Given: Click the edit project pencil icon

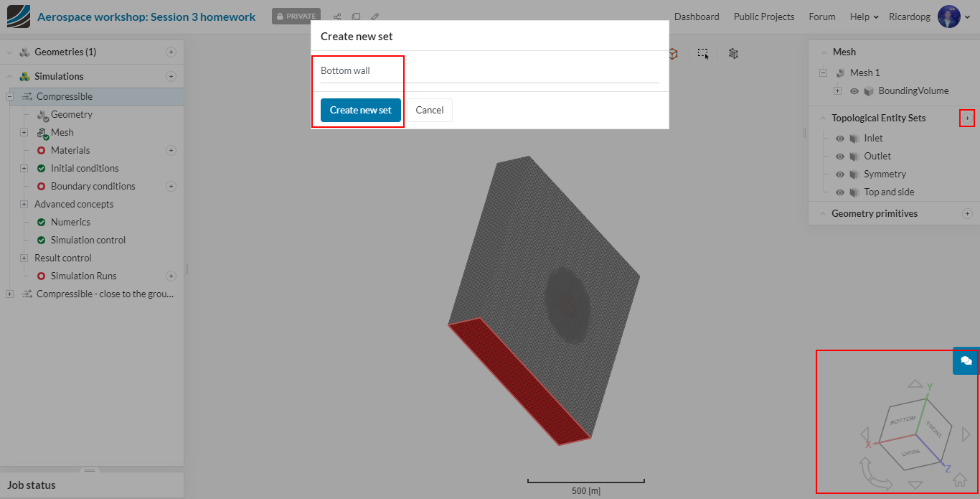Looking at the screenshot, I should [374, 17].
